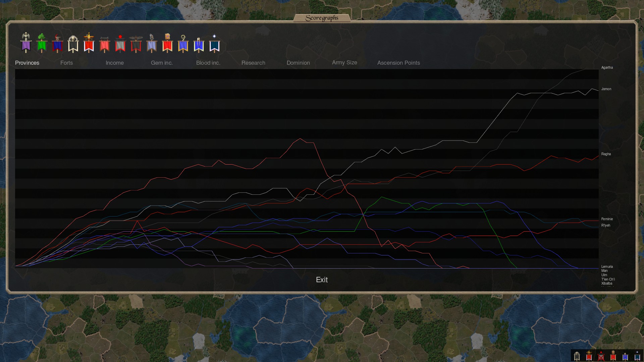Viewport: 644px width, 362px height.
Task: Switch to the Forts graph
Action: pos(66,63)
